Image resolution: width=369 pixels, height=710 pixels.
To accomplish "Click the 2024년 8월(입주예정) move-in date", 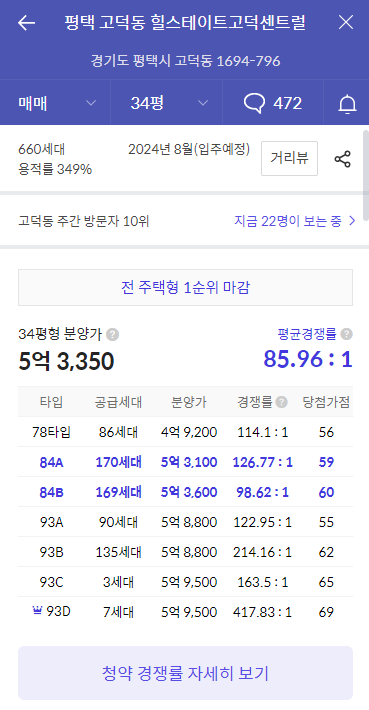I will point(189,149).
